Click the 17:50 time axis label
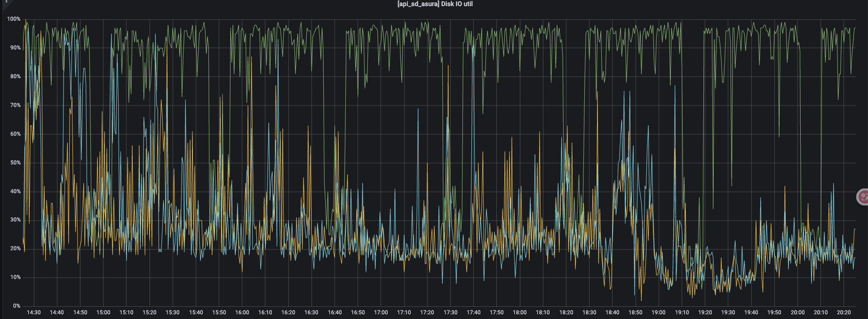The height and width of the screenshot is (319, 868). coord(497,313)
